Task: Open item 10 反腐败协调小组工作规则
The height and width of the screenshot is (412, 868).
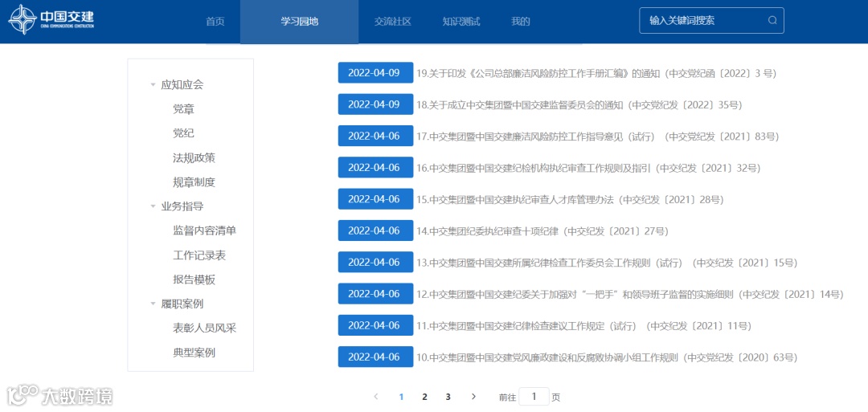Action: tap(607, 357)
